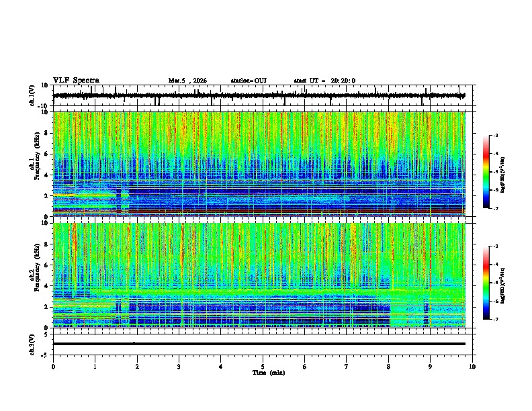Click the "6" kHz tick of ch.2 spectrogram
This screenshot has height=411, width=532.
coord(46,265)
